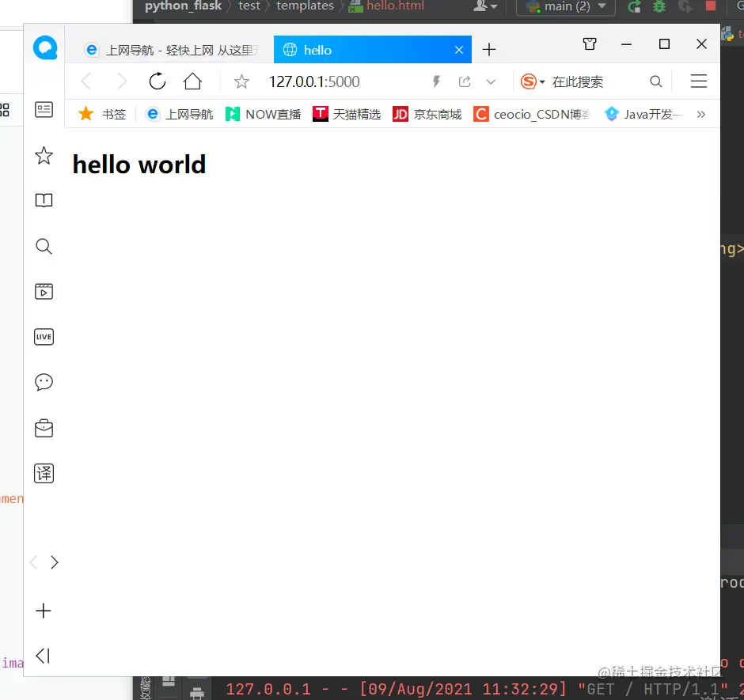Viewport: 744px width, 700px height.
Task: Open the reading book icon in sidebar
Action: tap(44, 200)
